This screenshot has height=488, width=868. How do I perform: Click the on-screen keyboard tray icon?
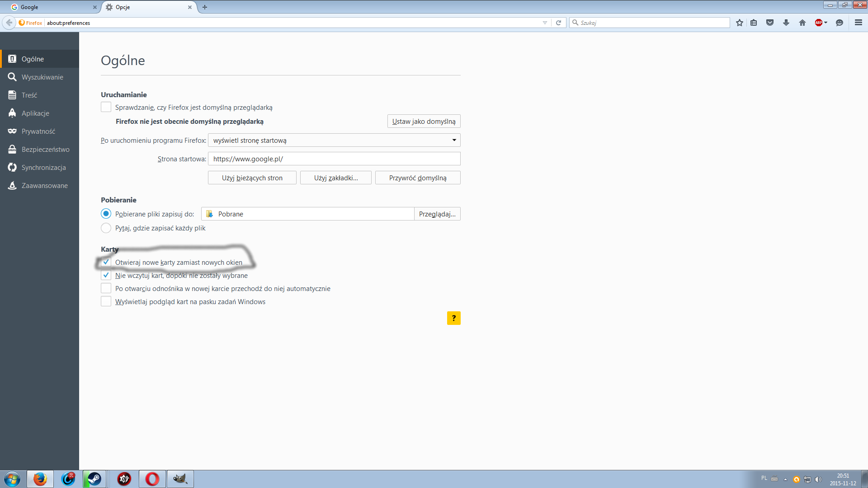click(774, 479)
